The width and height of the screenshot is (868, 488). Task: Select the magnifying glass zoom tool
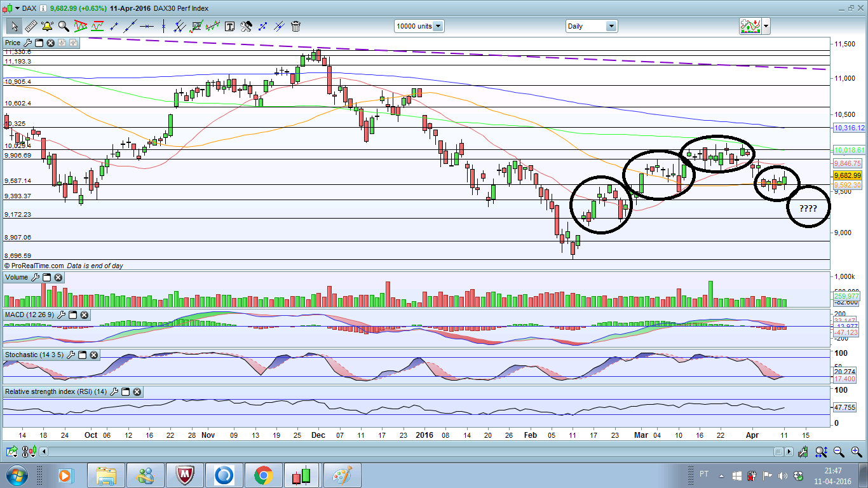(x=64, y=26)
